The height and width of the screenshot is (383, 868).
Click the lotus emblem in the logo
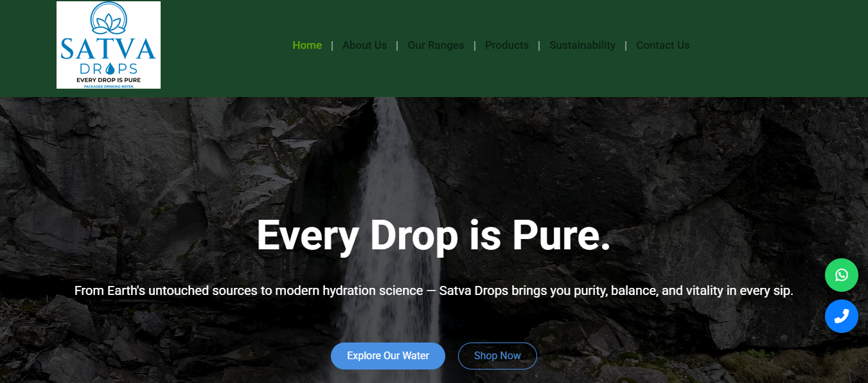[109, 19]
